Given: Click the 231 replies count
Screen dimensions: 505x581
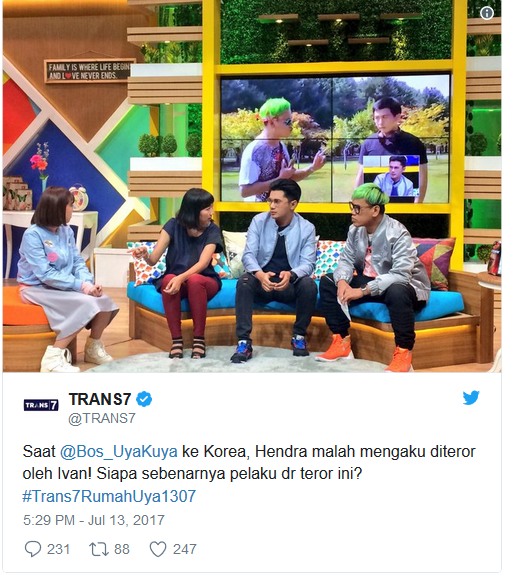Looking at the screenshot, I should (x=59, y=549).
